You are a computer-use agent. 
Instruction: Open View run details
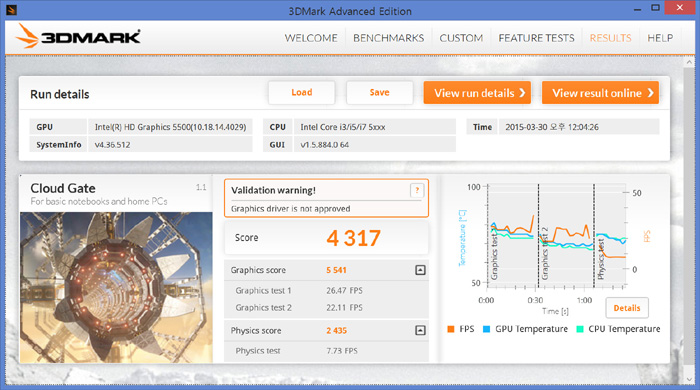[477, 93]
